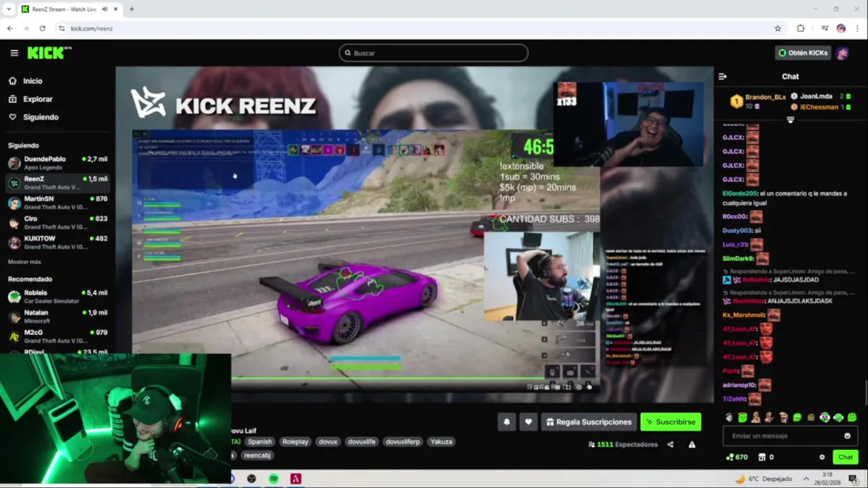Open Spotify from the taskbar
Image resolution: width=868 pixels, height=488 pixels.
point(273,479)
